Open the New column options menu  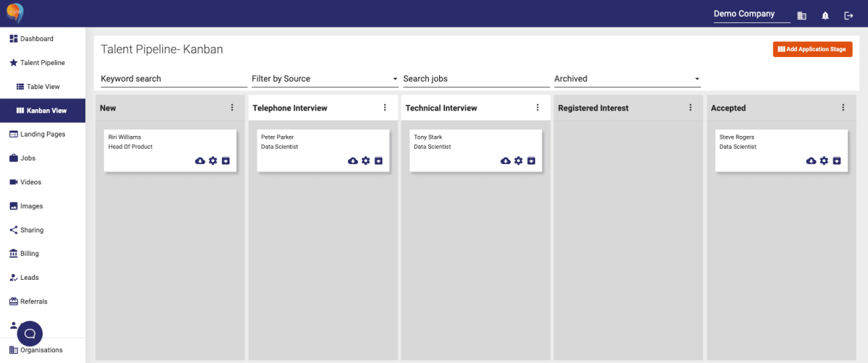click(x=232, y=108)
